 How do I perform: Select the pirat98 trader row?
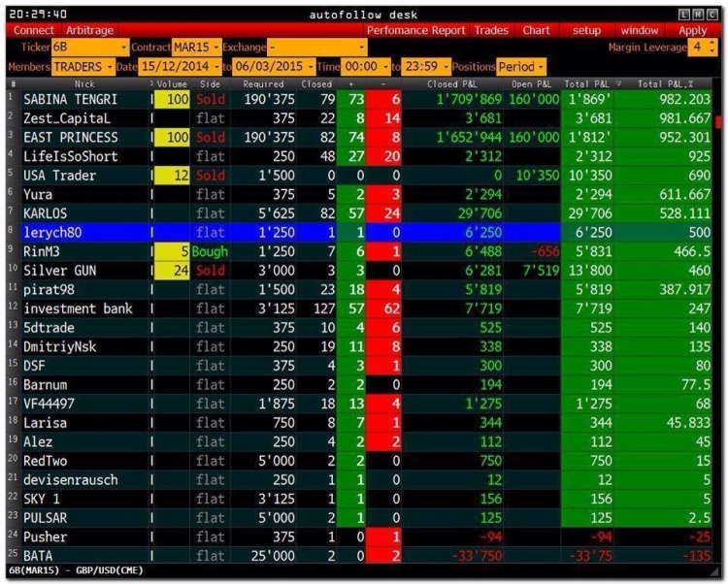tap(359, 289)
